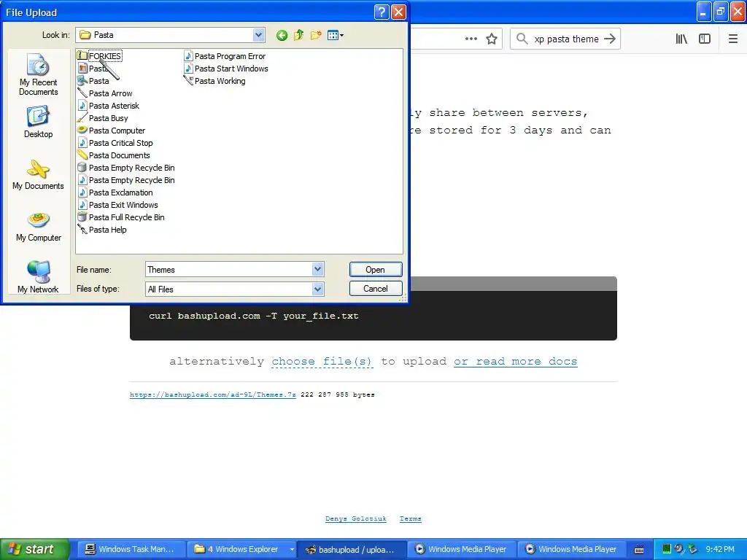Select Pasta Busy cursor file
The width and height of the screenshot is (747, 560).
click(x=102, y=118)
